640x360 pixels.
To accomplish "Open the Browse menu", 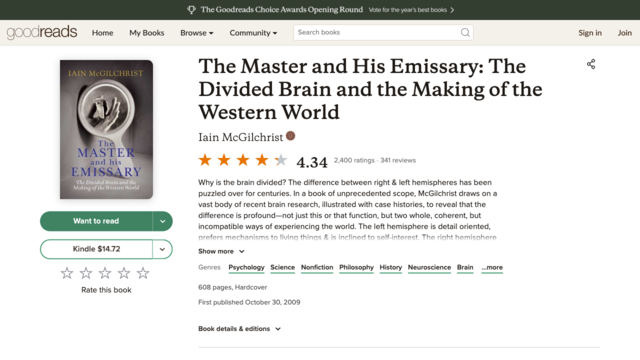I will (x=197, y=33).
